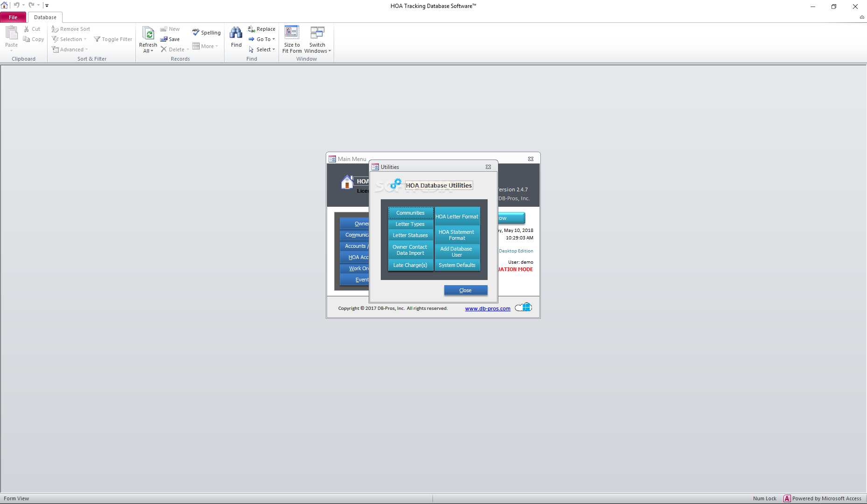Collapse the ribbon with the chevron

(x=862, y=17)
